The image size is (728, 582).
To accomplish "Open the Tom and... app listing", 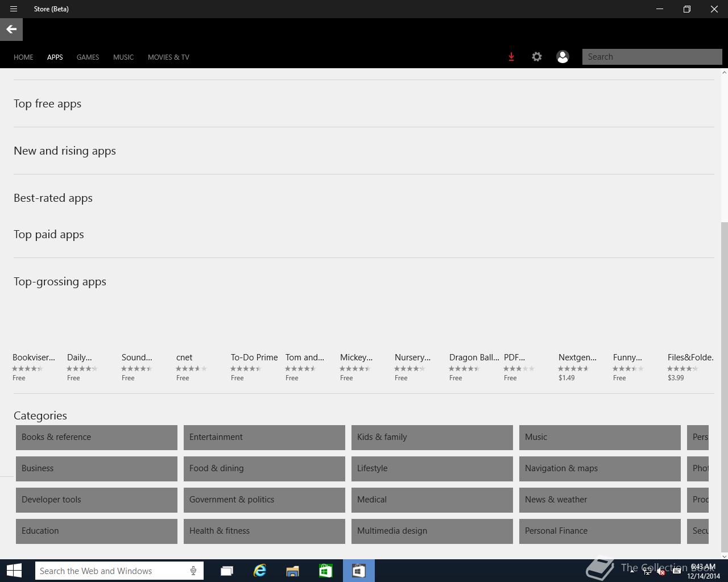I will [305, 367].
